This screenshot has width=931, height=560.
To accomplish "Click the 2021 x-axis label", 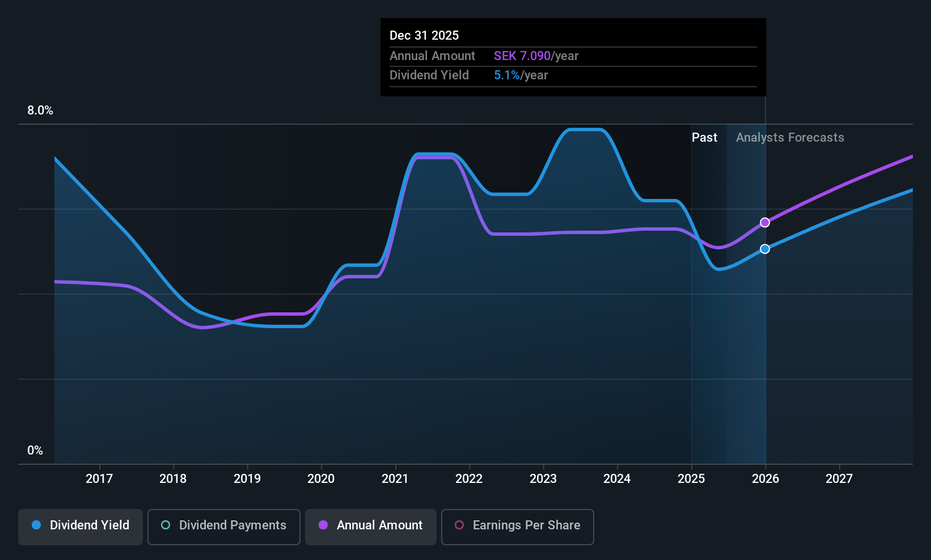I will [x=395, y=479].
